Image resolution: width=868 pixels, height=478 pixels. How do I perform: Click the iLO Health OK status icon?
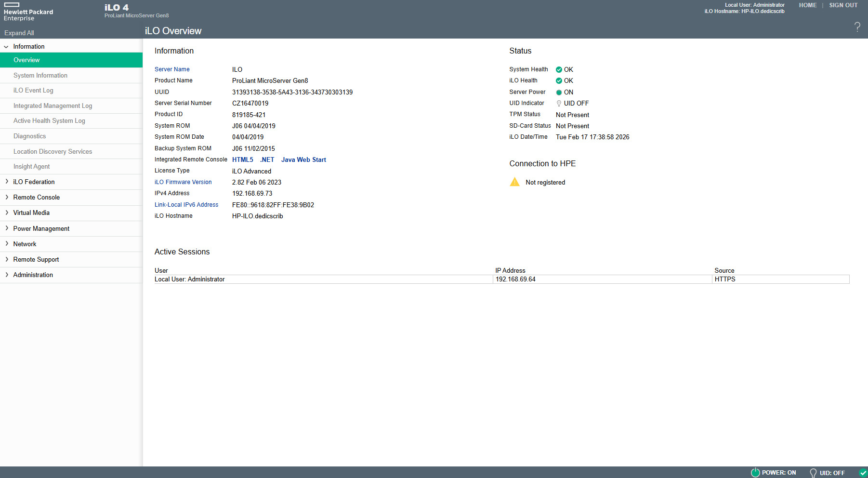(559, 81)
